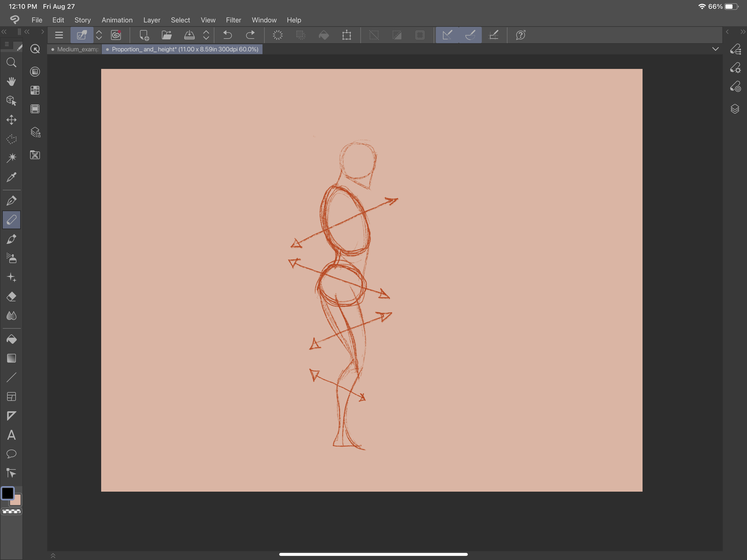Select the Hand move canvas tool
The image size is (747, 560).
point(11,81)
